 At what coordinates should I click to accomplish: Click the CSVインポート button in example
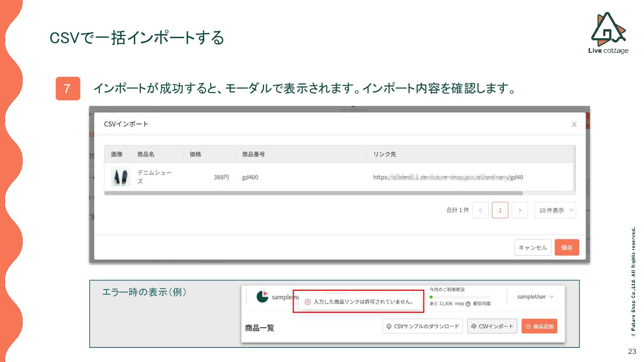pos(492,326)
